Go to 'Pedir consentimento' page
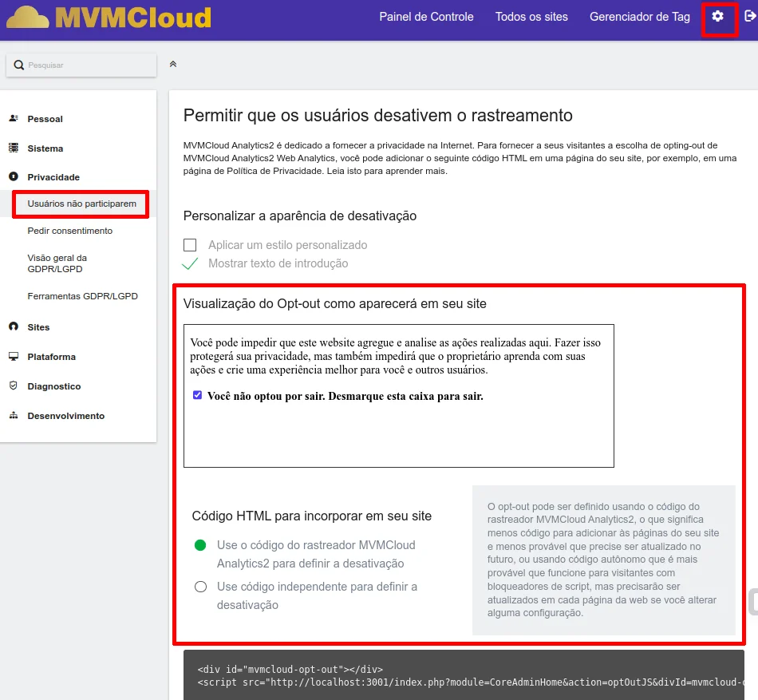 (x=70, y=231)
